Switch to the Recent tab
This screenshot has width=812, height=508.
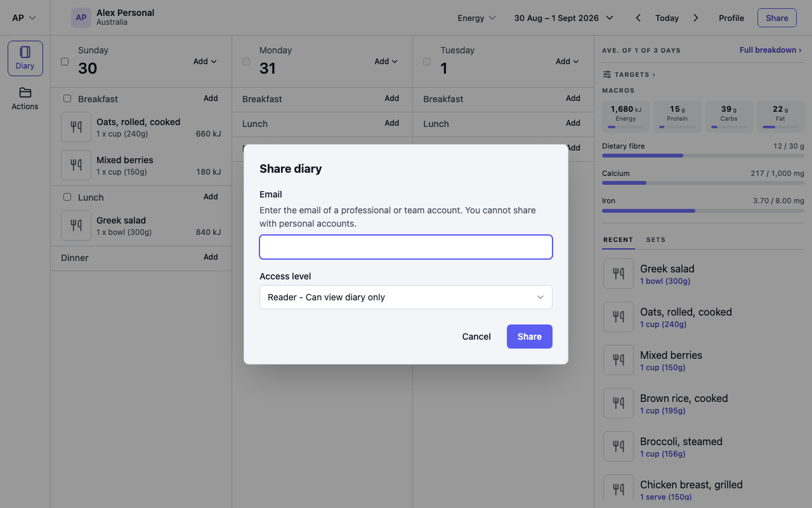click(x=618, y=240)
